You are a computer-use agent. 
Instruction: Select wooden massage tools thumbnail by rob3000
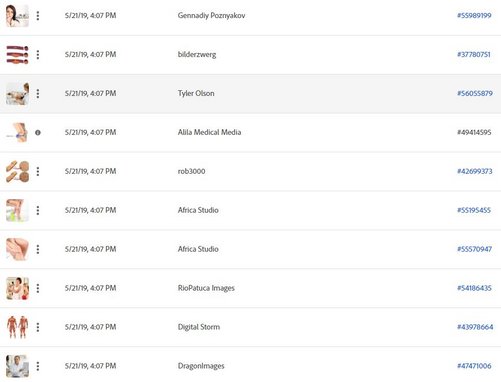point(17,171)
